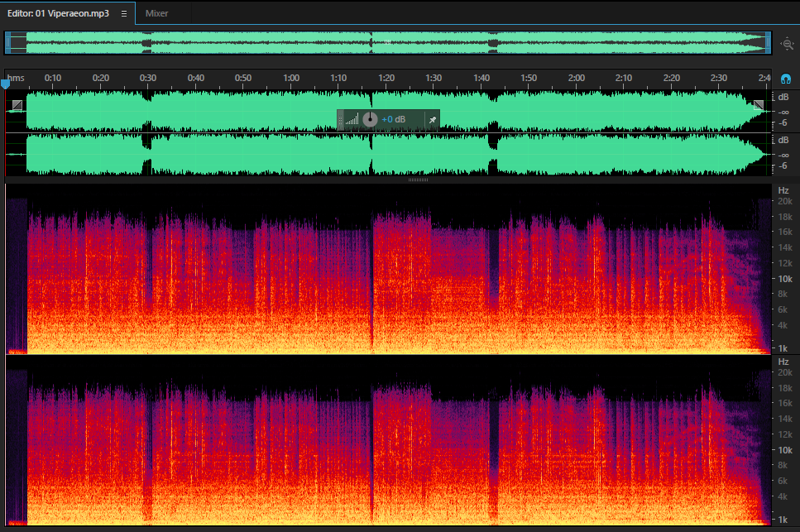The width and height of the screenshot is (800, 532).
Task: Click the 2:30 mark on time ruler
Action: click(x=719, y=78)
